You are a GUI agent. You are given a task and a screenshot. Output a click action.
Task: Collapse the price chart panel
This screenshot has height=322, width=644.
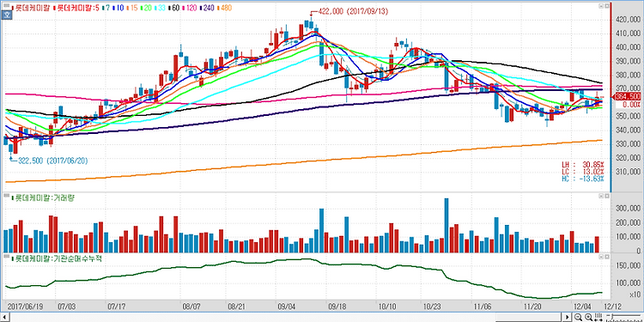tap(601, 6)
